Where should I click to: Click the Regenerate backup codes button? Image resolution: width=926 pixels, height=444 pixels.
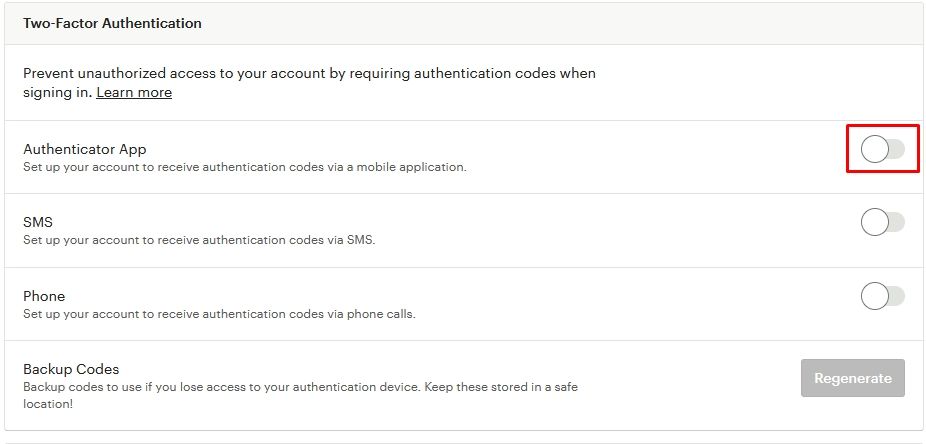[x=853, y=378]
